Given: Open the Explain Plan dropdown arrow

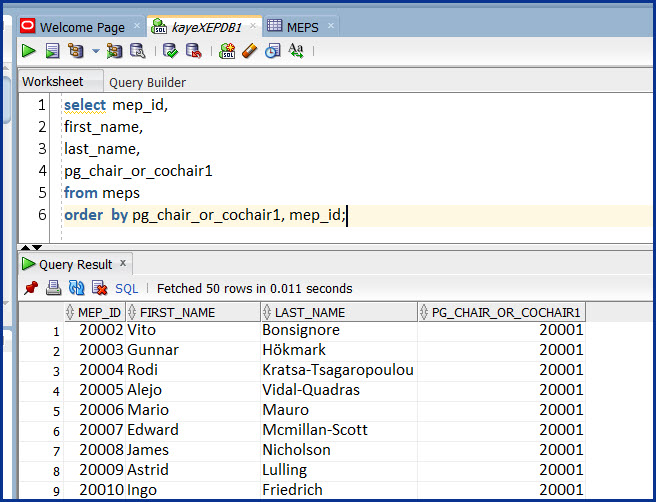Looking at the screenshot, I should coord(96,51).
